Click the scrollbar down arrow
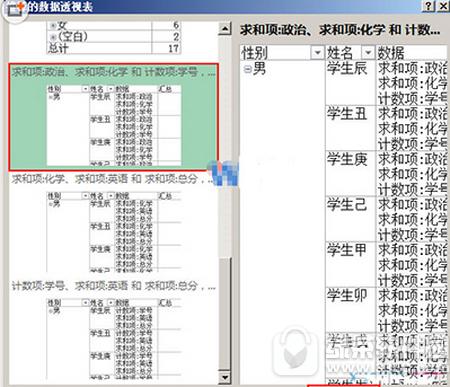 click(225, 377)
